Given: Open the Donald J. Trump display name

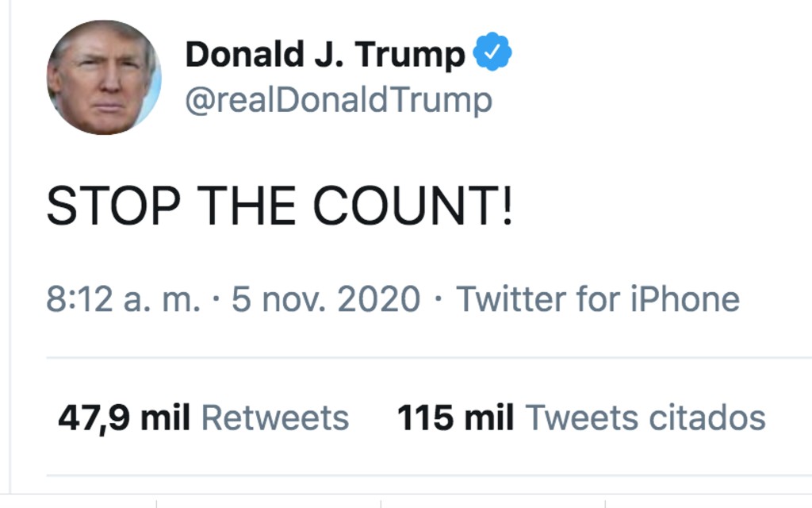Looking at the screenshot, I should pos(325,54).
